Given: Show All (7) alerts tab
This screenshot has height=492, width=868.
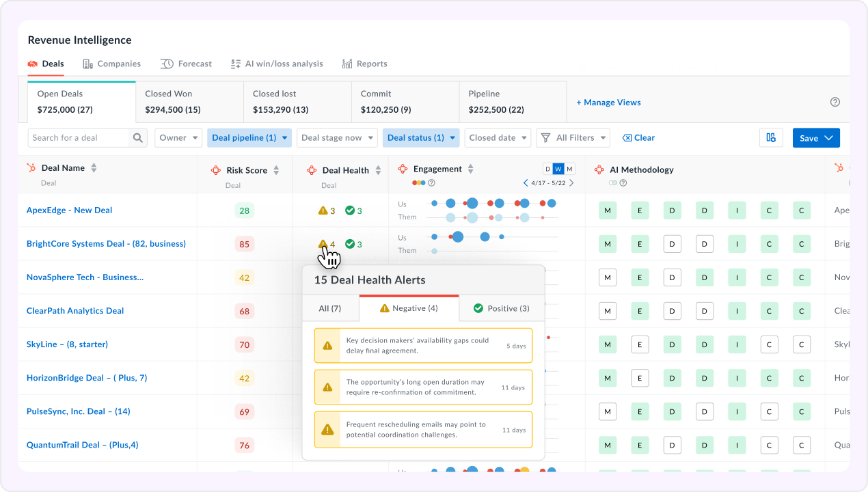Looking at the screenshot, I should pyautogui.click(x=330, y=308).
